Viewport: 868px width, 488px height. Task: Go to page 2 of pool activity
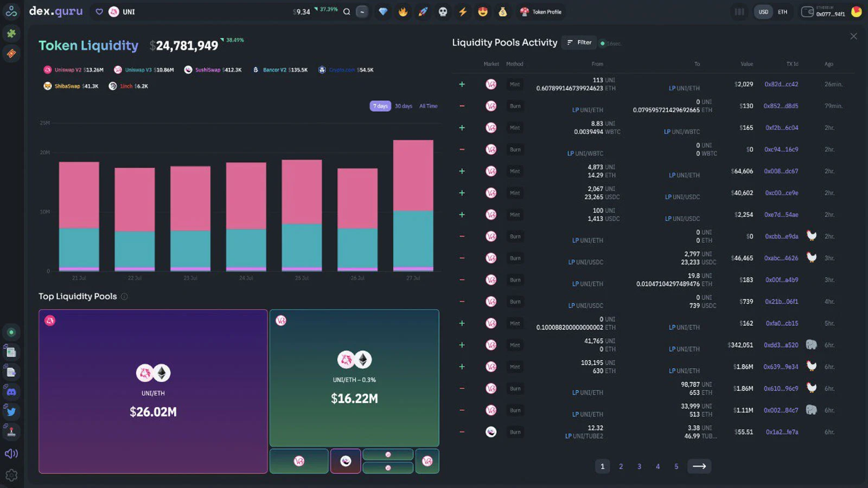(621, 466)
